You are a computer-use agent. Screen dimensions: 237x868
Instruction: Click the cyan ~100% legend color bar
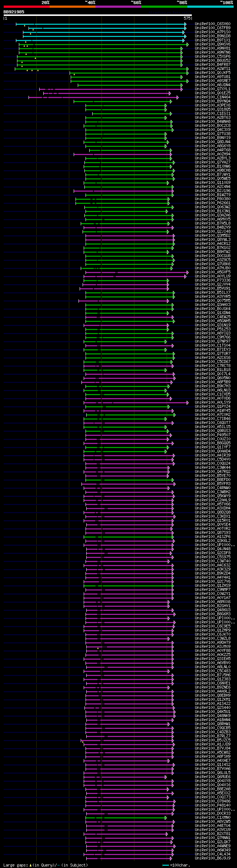[x=210, y=7]
